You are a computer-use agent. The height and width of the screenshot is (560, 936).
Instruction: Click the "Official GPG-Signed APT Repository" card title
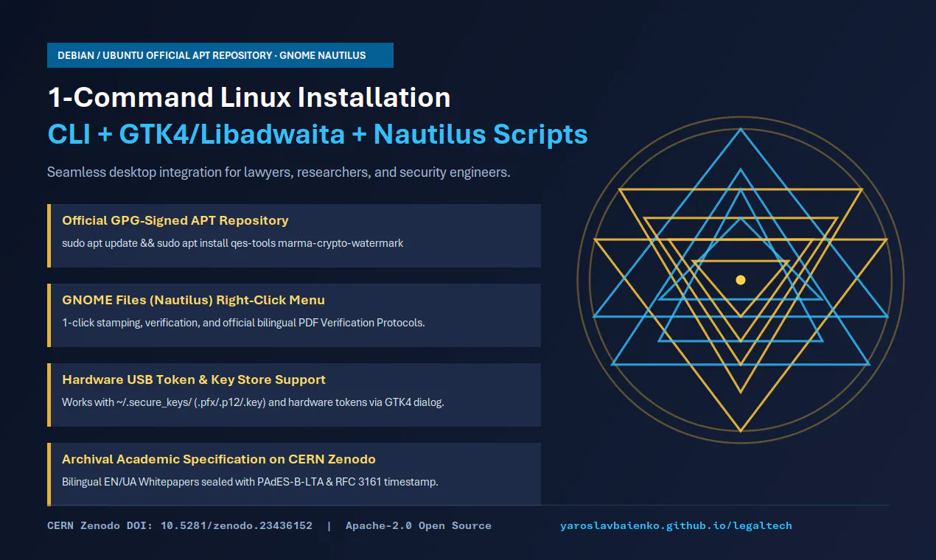pyautogui.click(x=175, y=220)
